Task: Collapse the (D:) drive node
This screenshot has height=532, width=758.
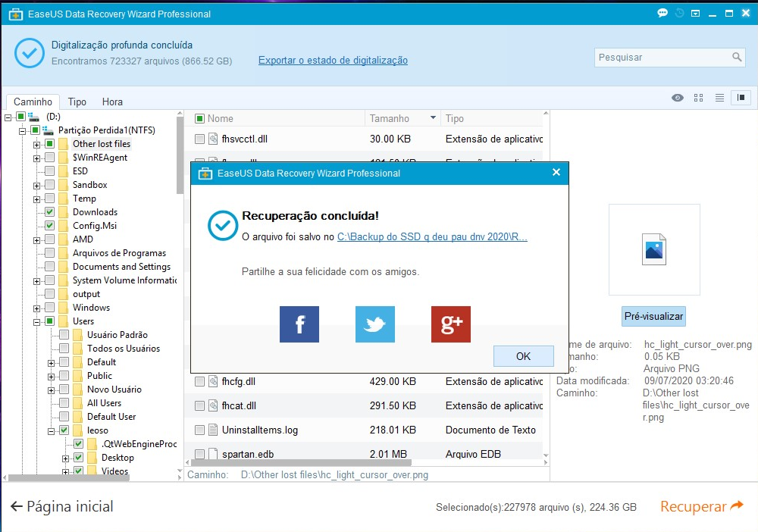Action: (x=8, y=117)
